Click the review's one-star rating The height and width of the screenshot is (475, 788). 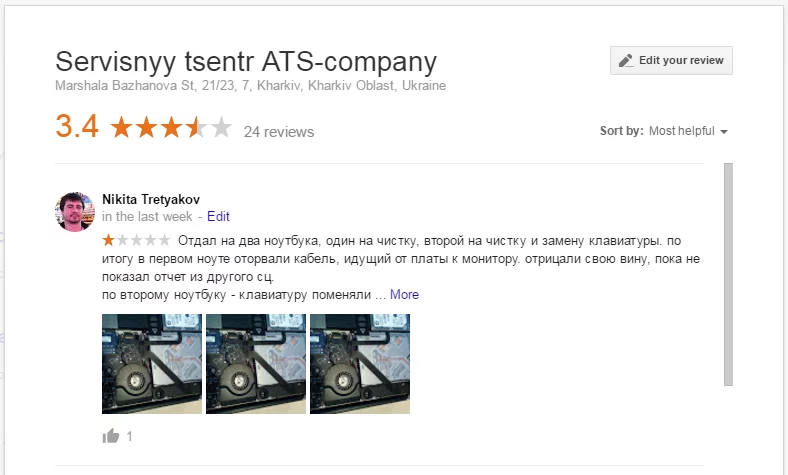pos(136,240)
